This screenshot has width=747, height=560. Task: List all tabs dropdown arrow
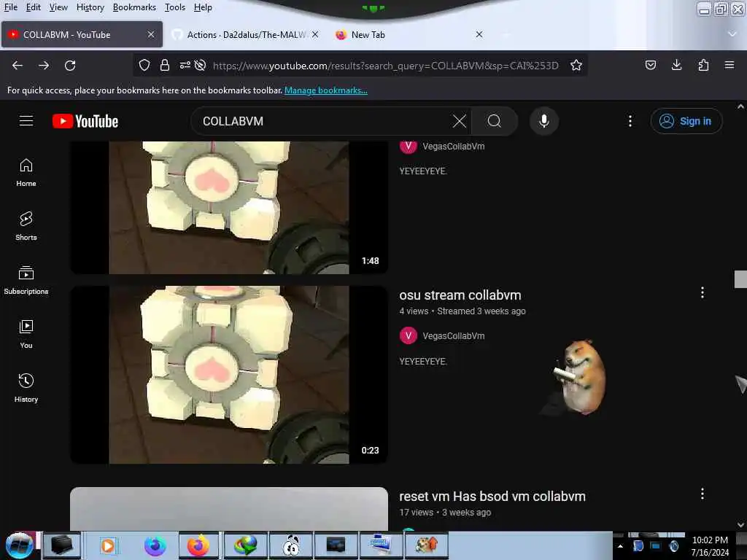[x=732, y=34]
